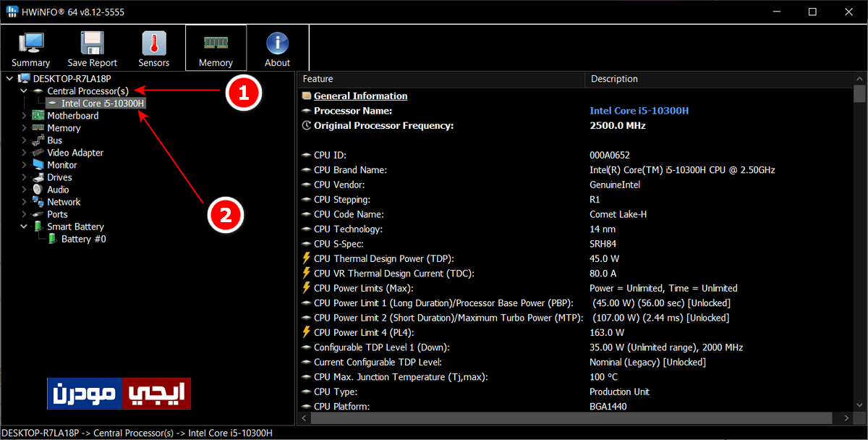Select the Bus icon in the tree
This screenshot has height=440, width=868.
[38, 140]
